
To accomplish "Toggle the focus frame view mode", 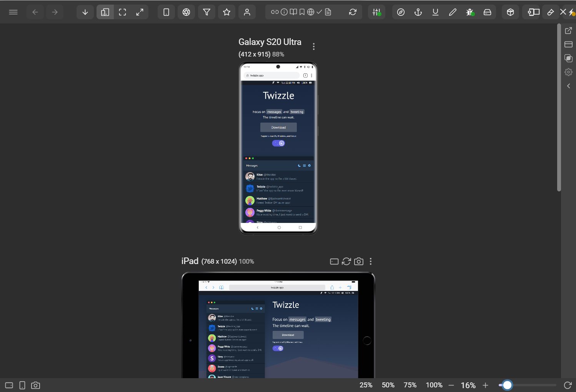I will (122, 12).
